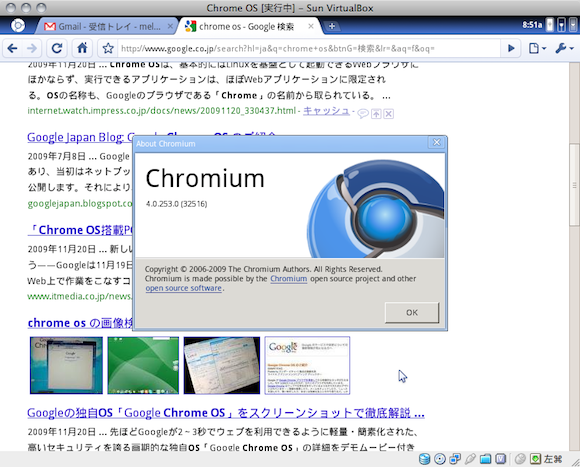This screenshot has width=580, height=467.
Task: Click VirtualBox shared folders icon
Action: 485,459
